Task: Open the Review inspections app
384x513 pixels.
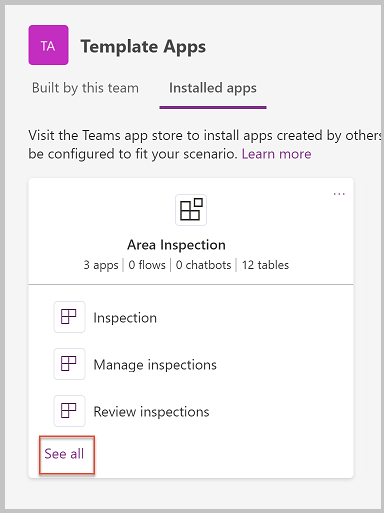Action: click(151, 412)
